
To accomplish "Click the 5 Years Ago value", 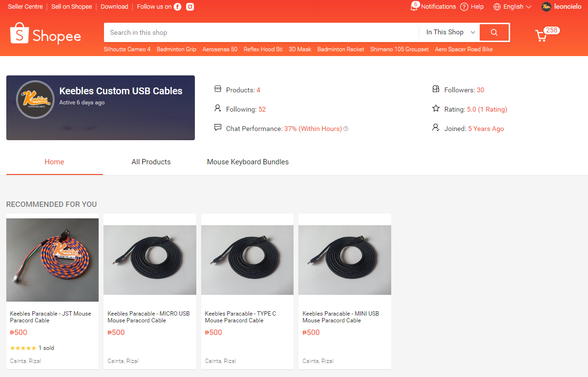I will point(486,129).
